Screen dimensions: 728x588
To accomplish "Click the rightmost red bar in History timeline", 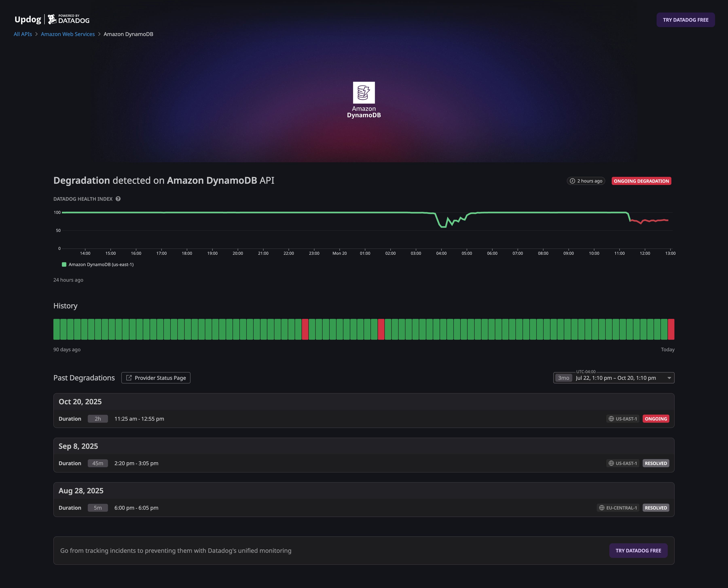I will pyautogui.click(x=671, y=329).
